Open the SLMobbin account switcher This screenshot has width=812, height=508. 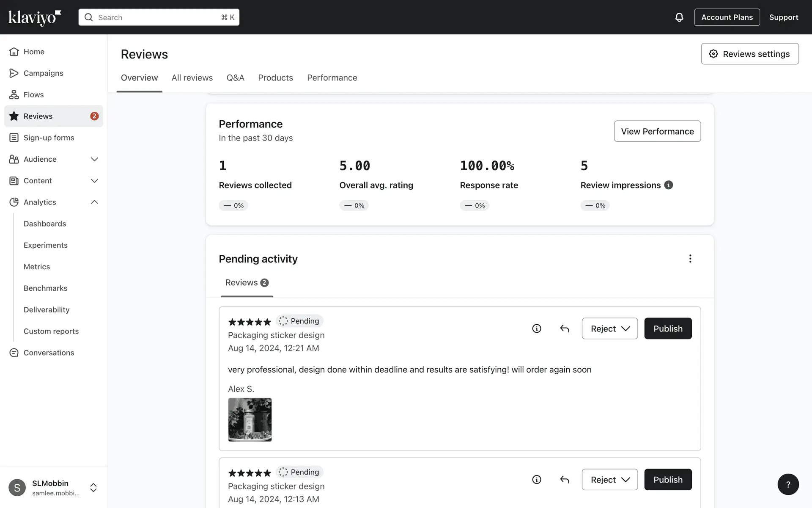click(x=93, y=487)
